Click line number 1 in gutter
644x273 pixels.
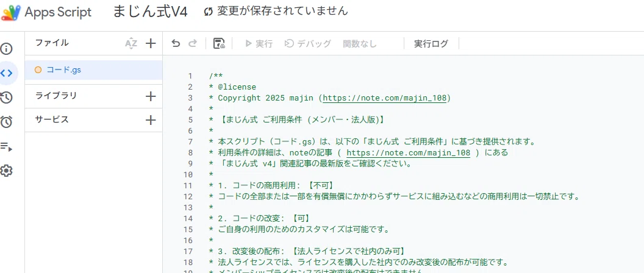190,76
